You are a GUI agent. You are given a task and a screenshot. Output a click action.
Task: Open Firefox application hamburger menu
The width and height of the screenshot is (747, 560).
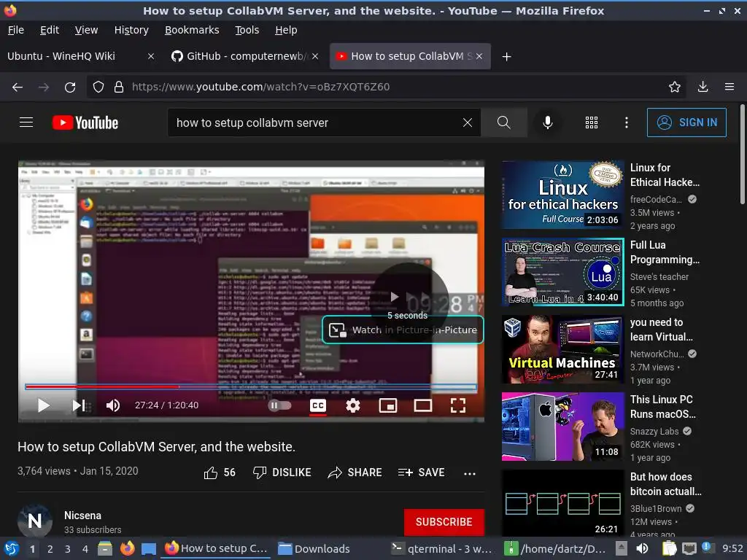click(x=729, y=87)
